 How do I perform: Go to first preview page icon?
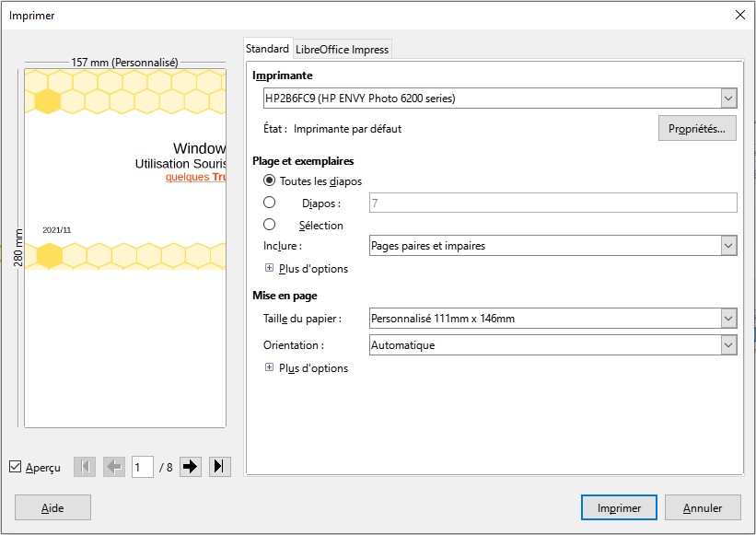84,467
